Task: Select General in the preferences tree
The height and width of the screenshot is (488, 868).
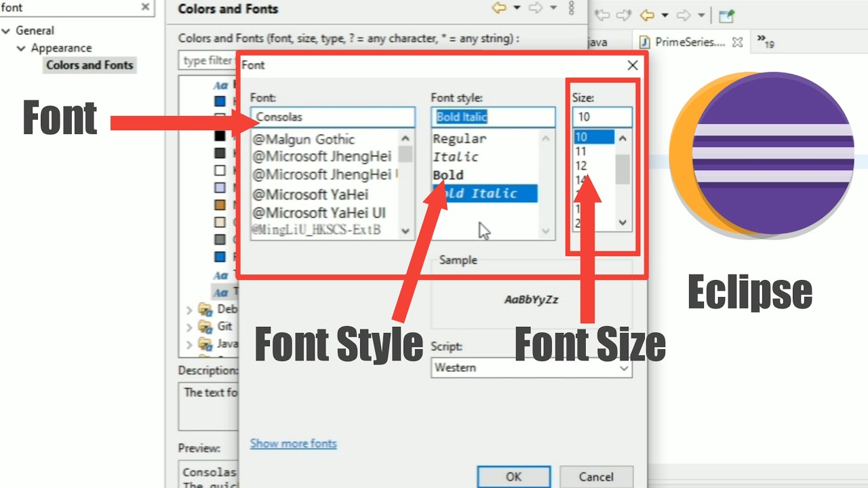Action: (x=35, y=30)
